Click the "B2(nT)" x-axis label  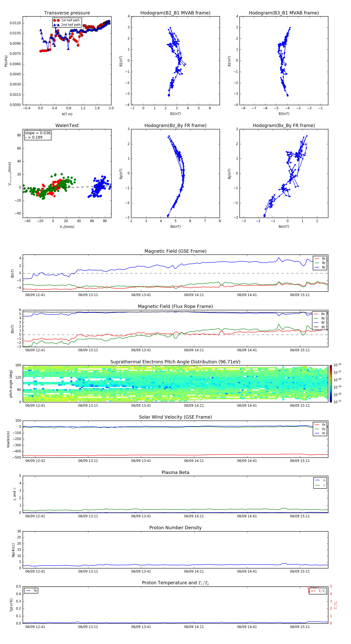(175, 114)
